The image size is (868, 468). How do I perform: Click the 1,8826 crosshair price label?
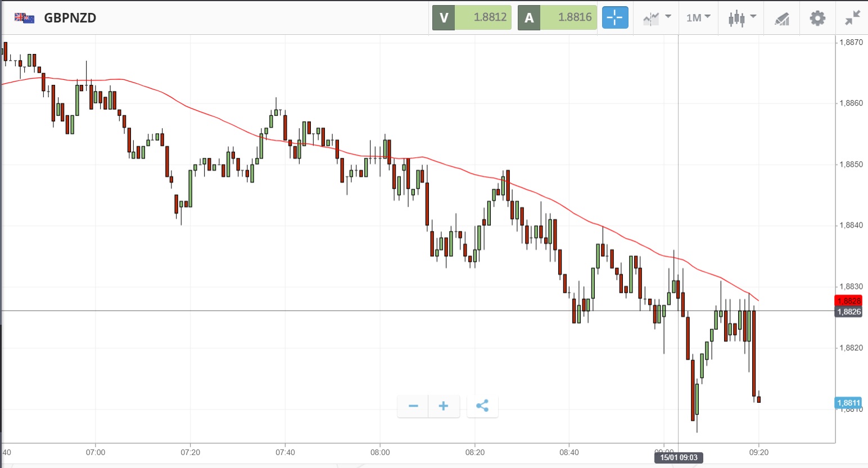tap(848, 312)
